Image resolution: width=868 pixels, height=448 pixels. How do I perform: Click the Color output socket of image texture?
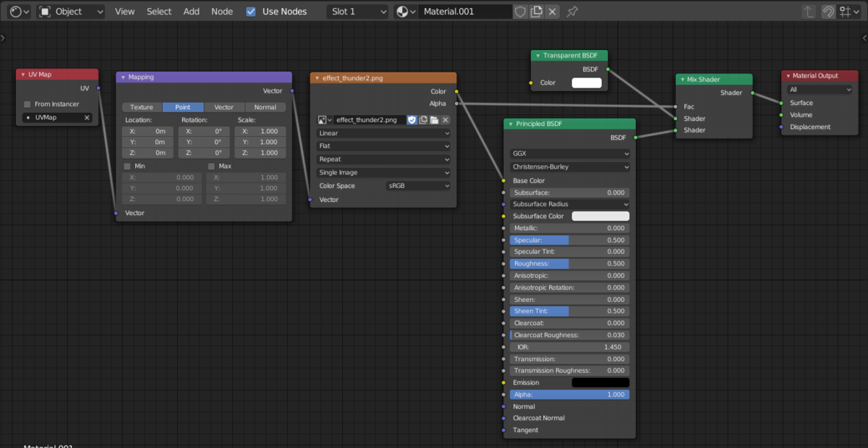point(456,92)
